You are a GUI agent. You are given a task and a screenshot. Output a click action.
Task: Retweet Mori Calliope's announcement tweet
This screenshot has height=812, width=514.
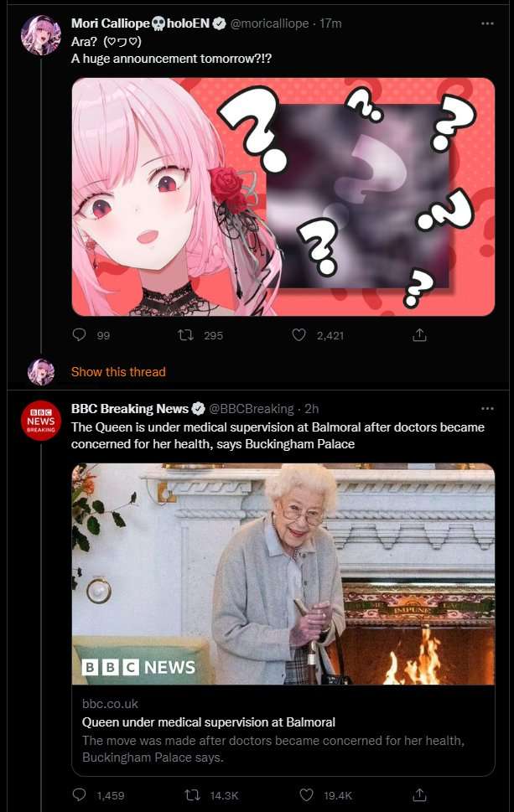pyautogui.click(x=185, y=335)
